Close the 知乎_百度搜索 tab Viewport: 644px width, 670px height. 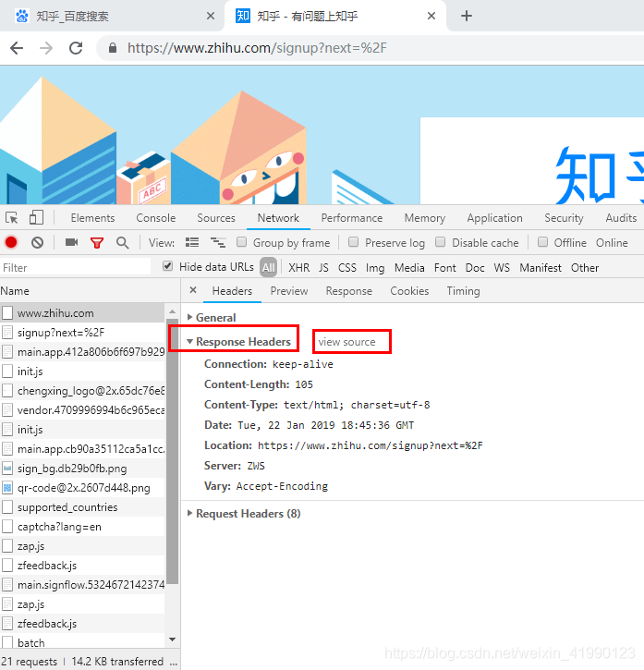click(x=211, y=17)
